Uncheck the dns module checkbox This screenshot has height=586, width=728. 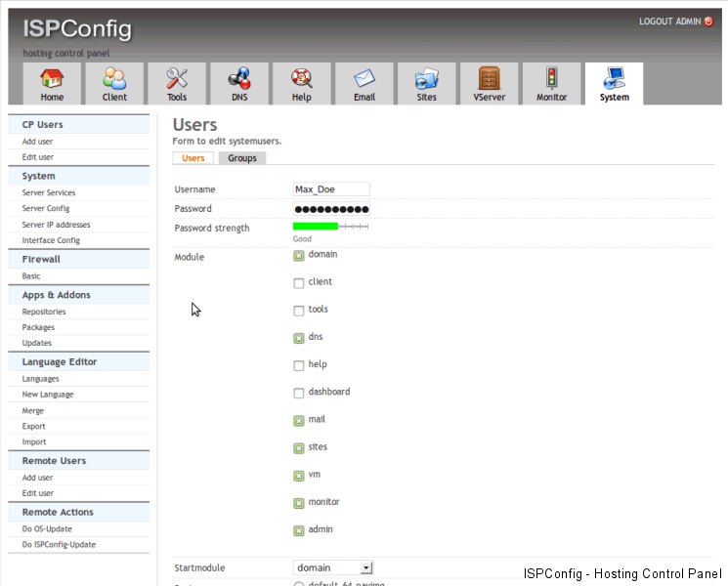(x=299, y=338)
